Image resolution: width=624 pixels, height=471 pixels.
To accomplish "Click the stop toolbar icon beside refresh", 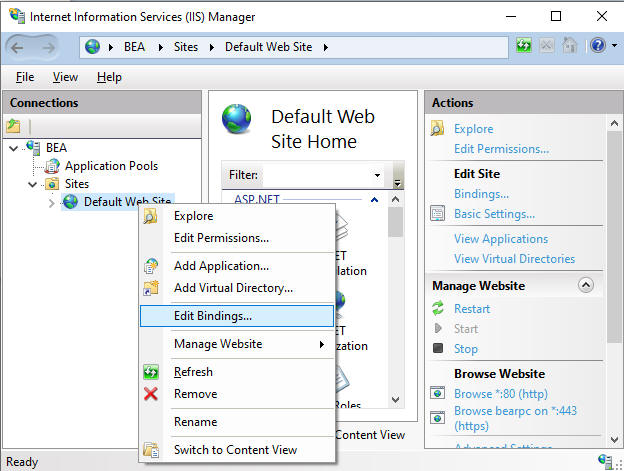I will pos(546,46).
